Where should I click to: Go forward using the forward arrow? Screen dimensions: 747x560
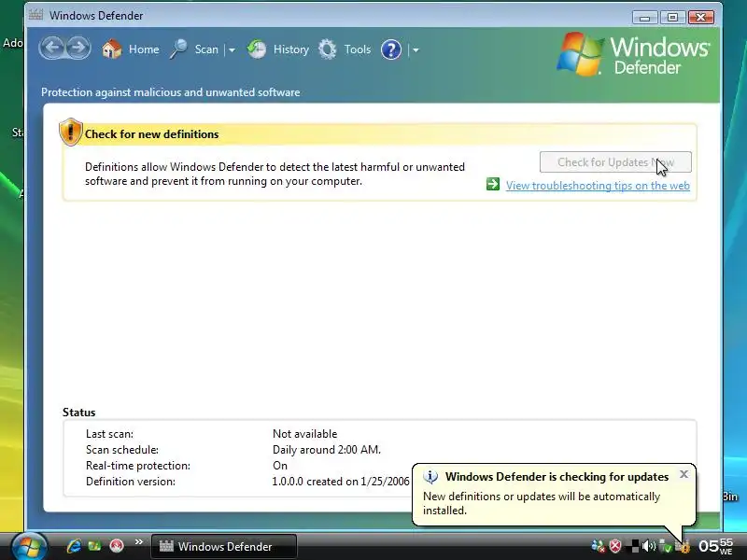[78, 49]
